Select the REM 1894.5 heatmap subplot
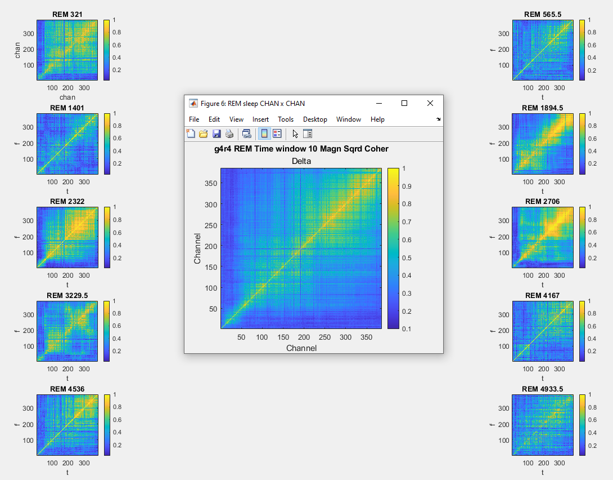The width and height of the screenshot is (613, 480). [543, 144]
